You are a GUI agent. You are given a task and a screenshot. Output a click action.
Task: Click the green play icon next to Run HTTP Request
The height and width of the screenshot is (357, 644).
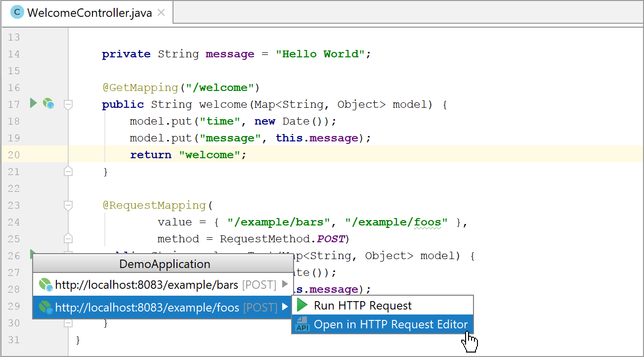[x=302, y=306]
